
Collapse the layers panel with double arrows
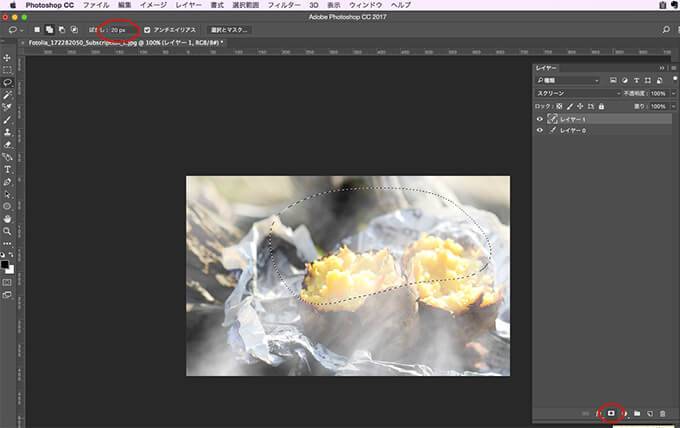point(661,68)
